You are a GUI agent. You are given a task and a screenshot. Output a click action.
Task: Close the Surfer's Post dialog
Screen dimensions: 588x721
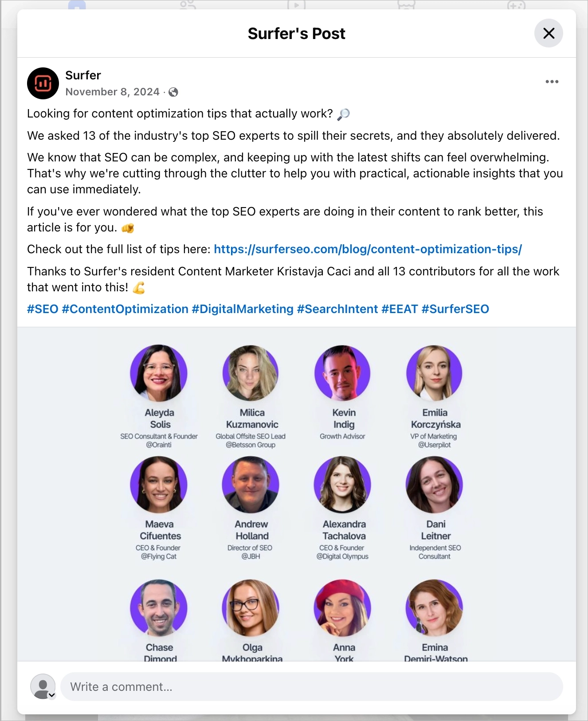[549, 33]
